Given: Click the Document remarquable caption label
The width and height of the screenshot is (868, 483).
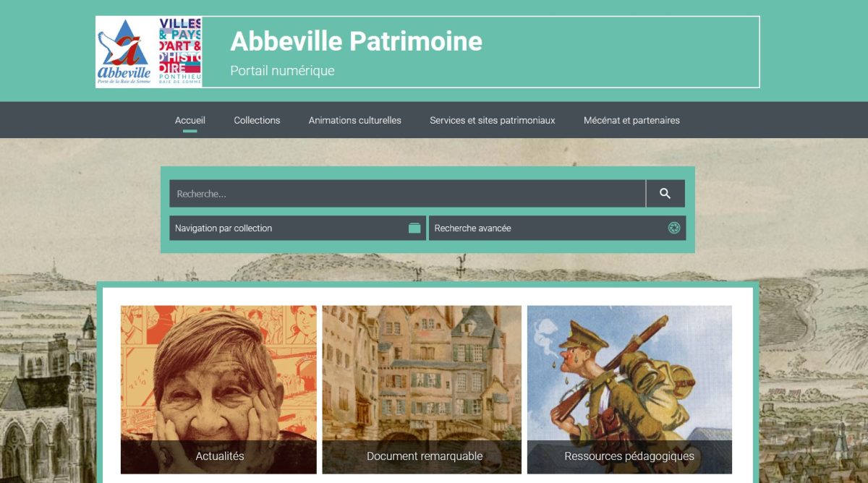Looking at the screenshot, I should [x=425, y=456].
